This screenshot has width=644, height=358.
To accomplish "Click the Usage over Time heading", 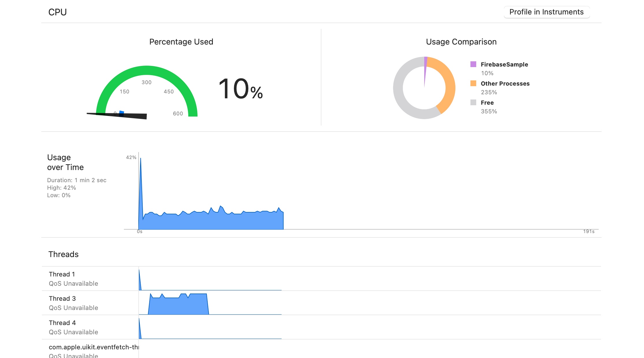I will [65, 162].
